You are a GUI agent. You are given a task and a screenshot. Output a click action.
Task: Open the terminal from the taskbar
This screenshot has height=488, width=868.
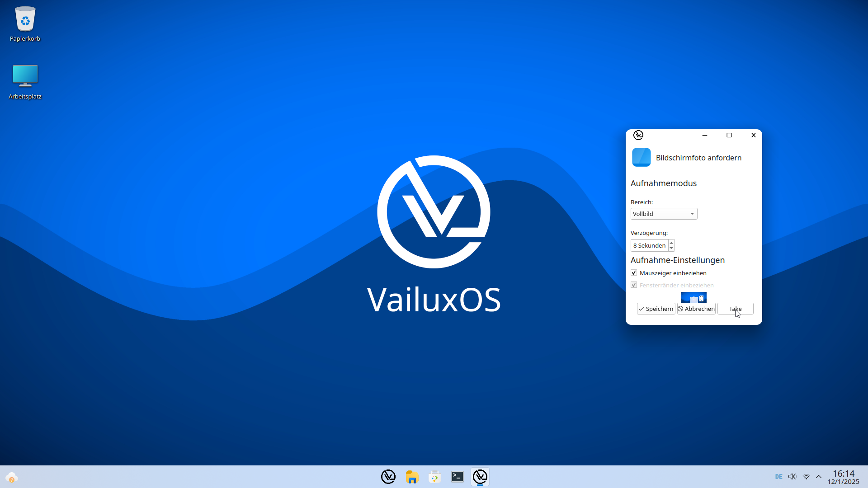pyautogui.click(x=457, y=477)
